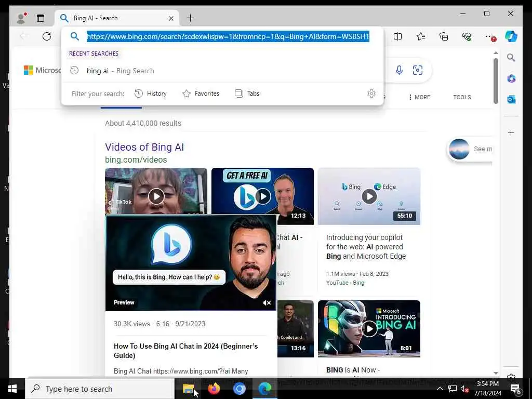The image size is (532, 399).
Task: Open Favorites star list icon in toolbar
Action: (x=421, y=36)
